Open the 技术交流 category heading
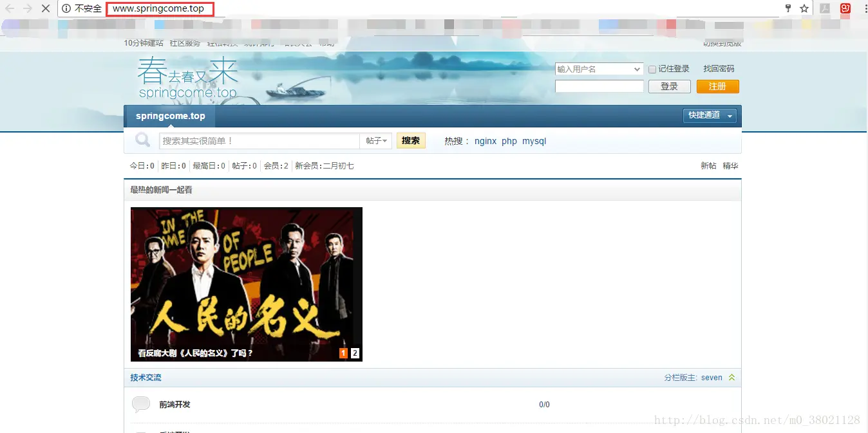The height and width of the screenshot is (433, 868). click(x=146, y=378)
